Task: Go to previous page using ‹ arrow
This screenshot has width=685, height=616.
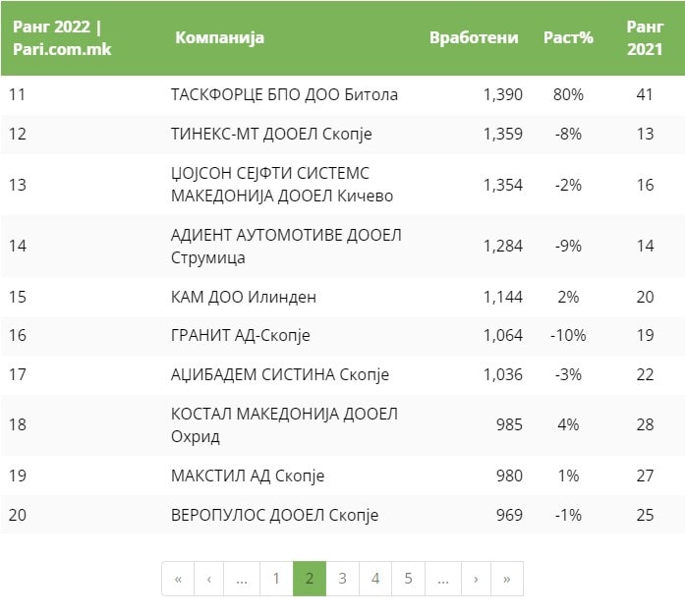Action: click(209, 579)
